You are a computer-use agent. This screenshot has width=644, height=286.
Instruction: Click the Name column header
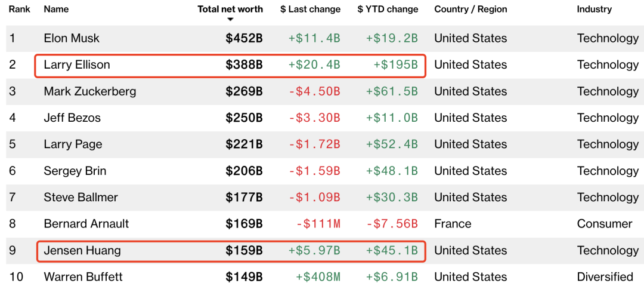(x=56, y=9)
